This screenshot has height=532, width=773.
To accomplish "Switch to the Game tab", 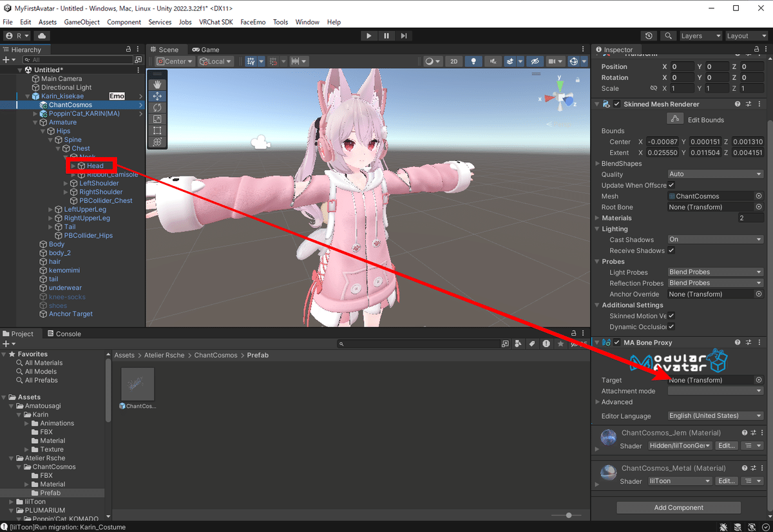I will tap(205, 50).
